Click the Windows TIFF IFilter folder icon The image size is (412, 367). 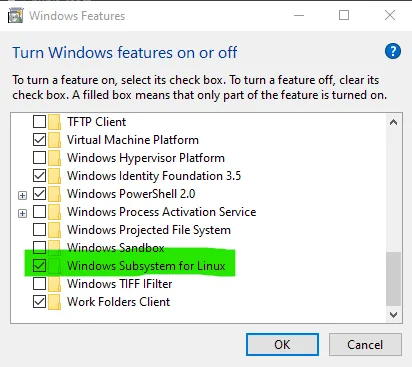coord(54,284)
